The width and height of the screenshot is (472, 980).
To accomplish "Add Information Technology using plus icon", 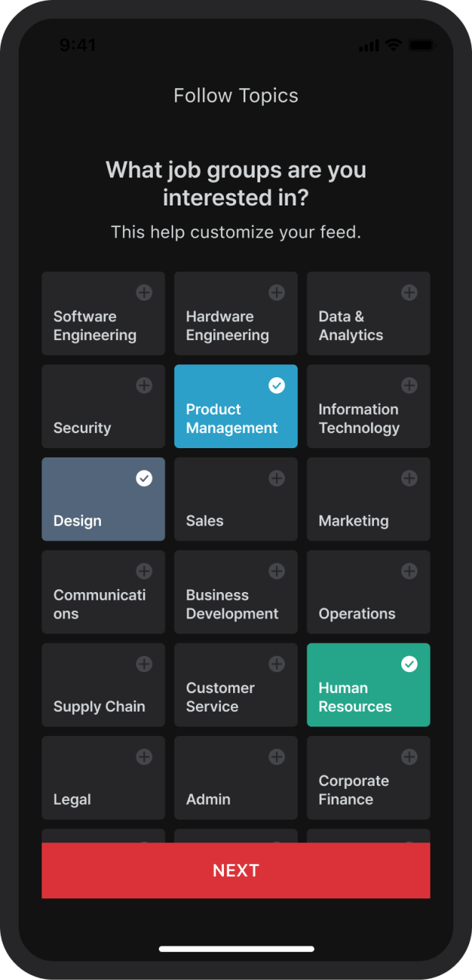I will [409, 386].
